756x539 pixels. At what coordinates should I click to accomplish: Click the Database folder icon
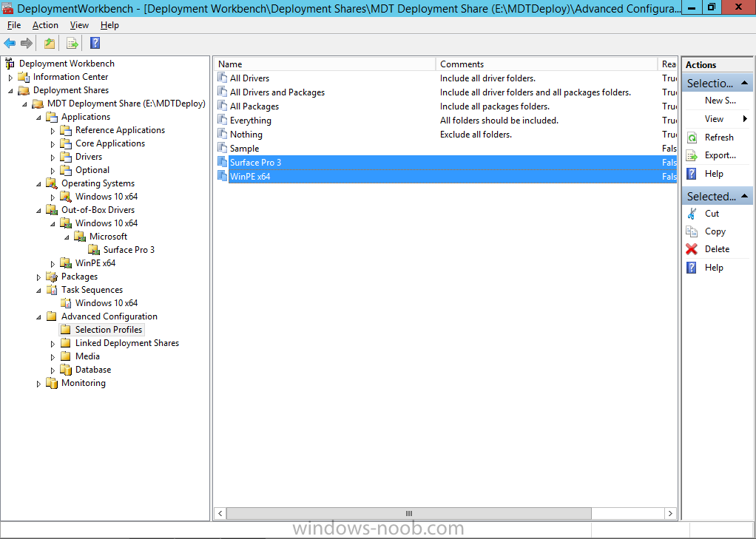66,370
